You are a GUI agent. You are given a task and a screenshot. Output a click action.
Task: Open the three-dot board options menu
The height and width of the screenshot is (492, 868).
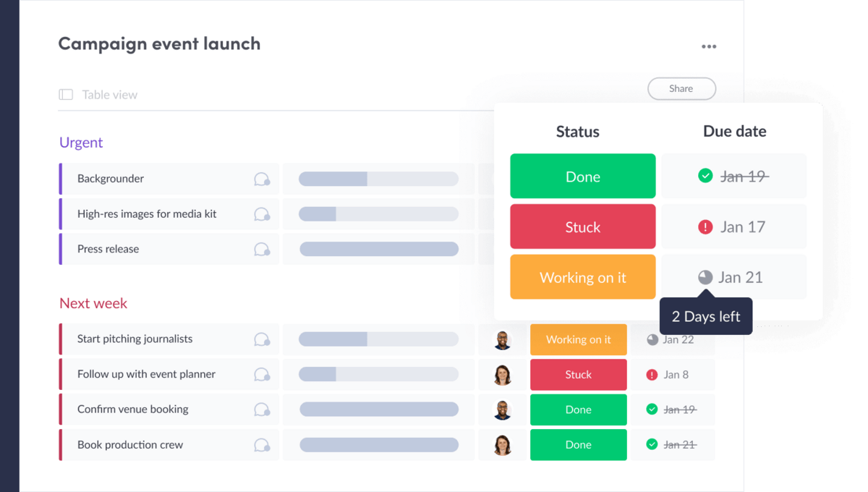coord(708,46)
